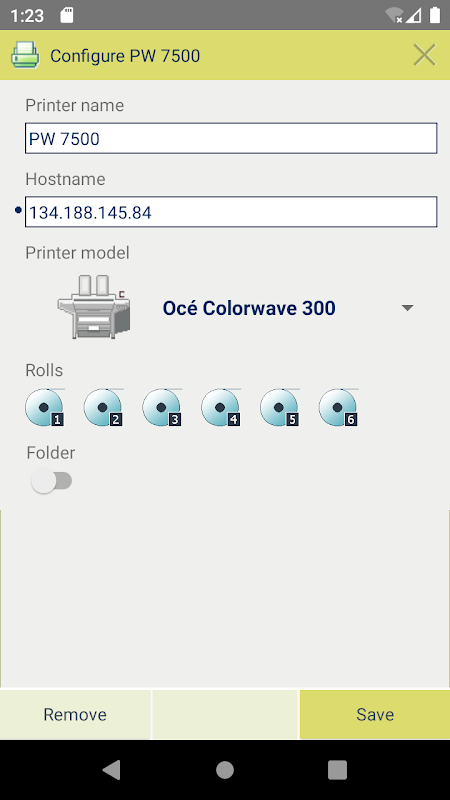Close the Configure PW 7500 dialog
The width and height of the screenshot is (450, 800).
coord(424,55)
